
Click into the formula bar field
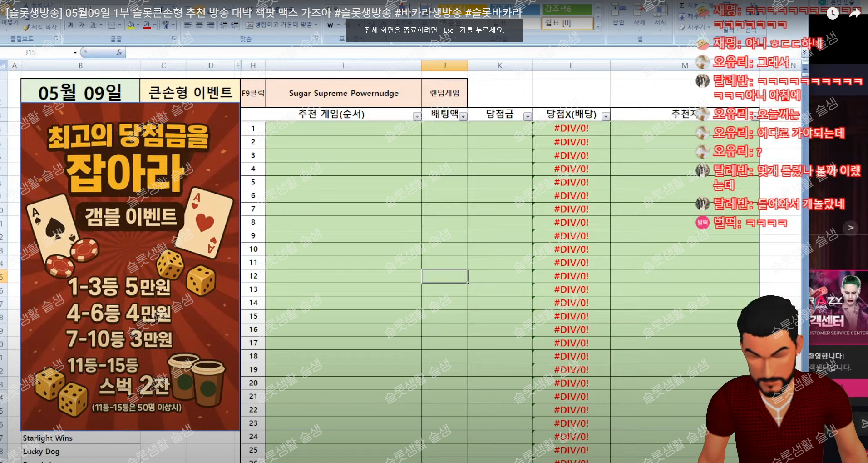463,53
